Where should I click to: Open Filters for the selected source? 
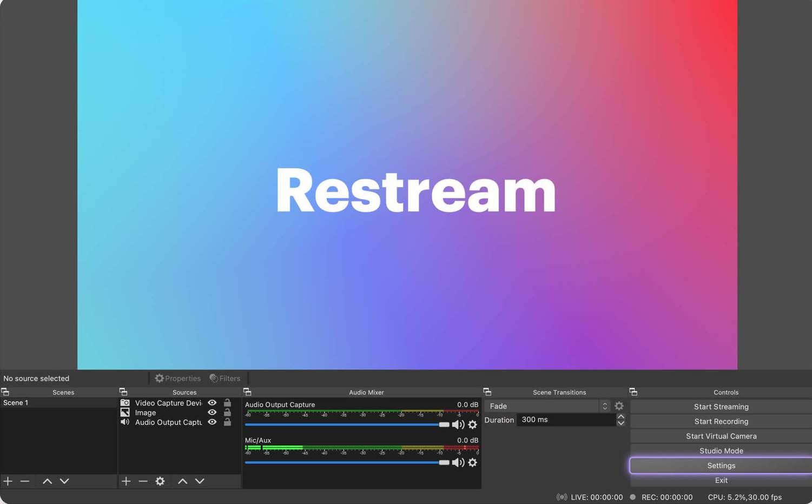pyautogui.click(x=225, y=379)
